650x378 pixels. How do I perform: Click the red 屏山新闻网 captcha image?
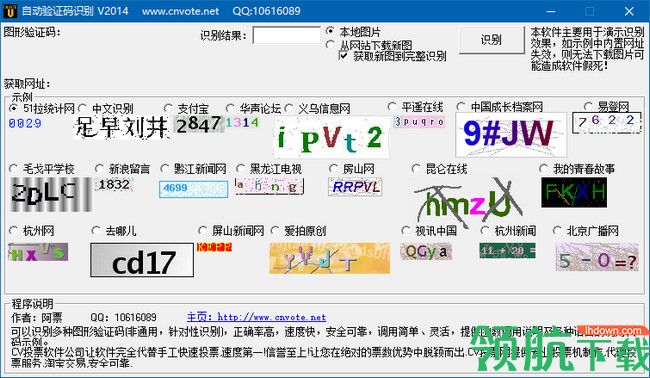214,247
